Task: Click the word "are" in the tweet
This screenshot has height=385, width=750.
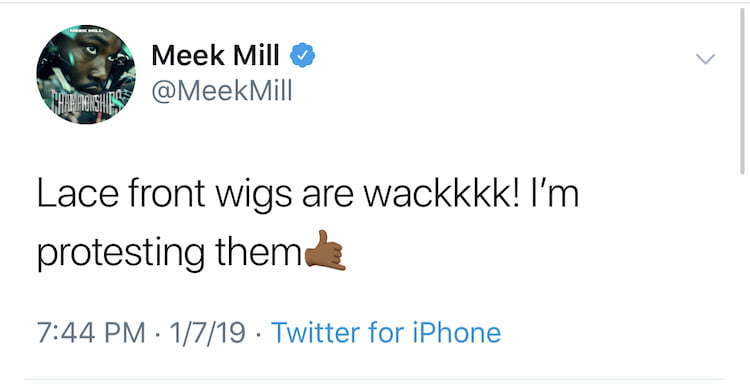Action: pos(328,198)
